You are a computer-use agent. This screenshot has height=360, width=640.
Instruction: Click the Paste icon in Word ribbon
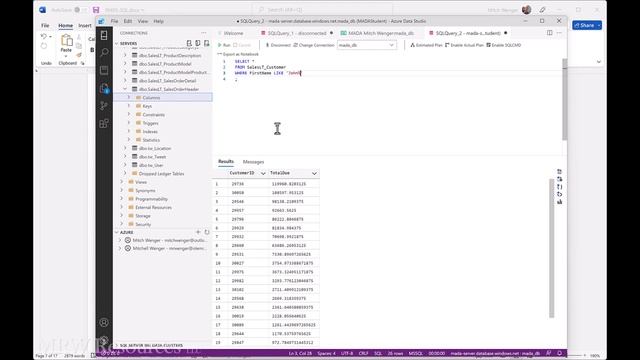point(66,40)
